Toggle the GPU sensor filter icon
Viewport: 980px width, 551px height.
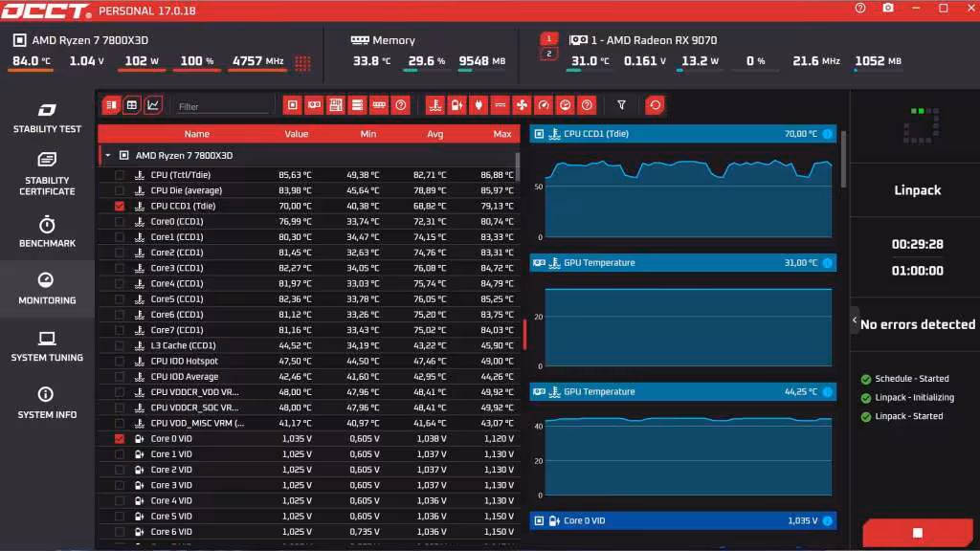pyautogui.click(x=314, y=105)
